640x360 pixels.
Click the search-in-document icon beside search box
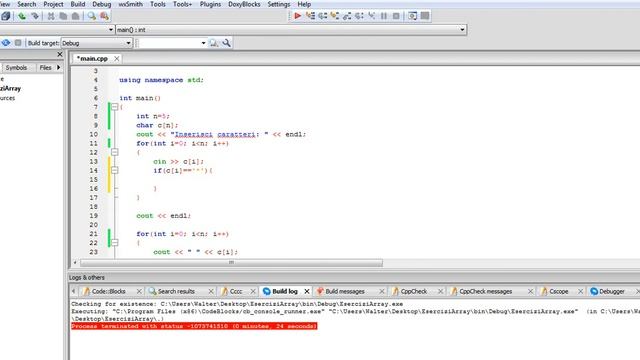(213, 42)
